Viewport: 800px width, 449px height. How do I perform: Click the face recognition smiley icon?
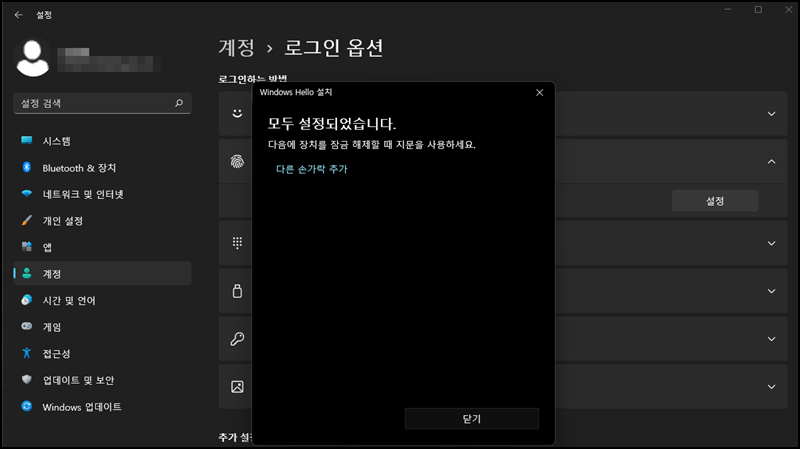(237, 113)
